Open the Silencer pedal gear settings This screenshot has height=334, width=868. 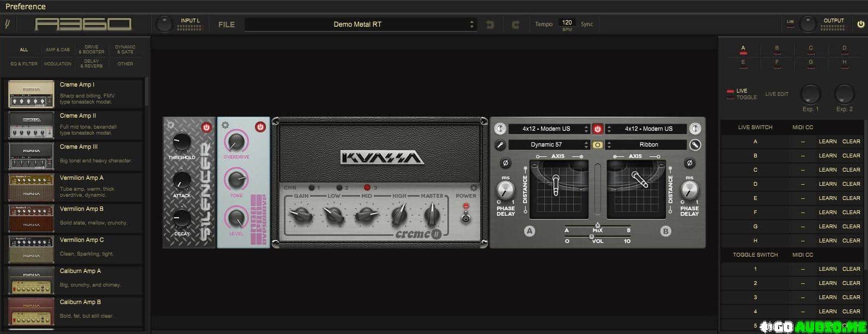coord(171,125)
